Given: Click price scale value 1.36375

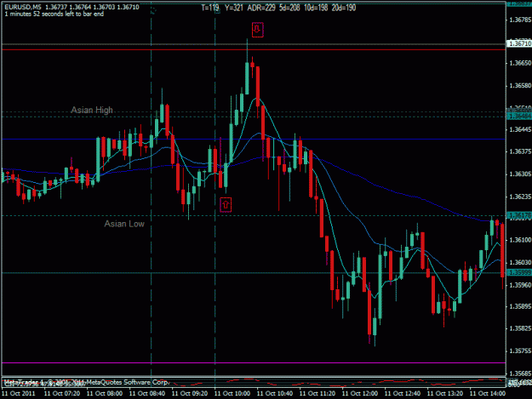Looking at the screenshot, I should [x=520, y=151].
